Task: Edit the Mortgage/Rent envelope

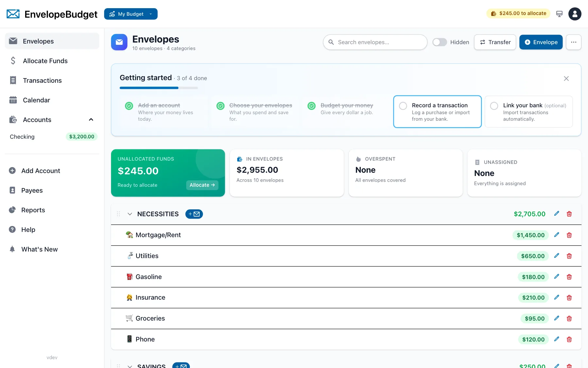Action: tap(557, 235)
